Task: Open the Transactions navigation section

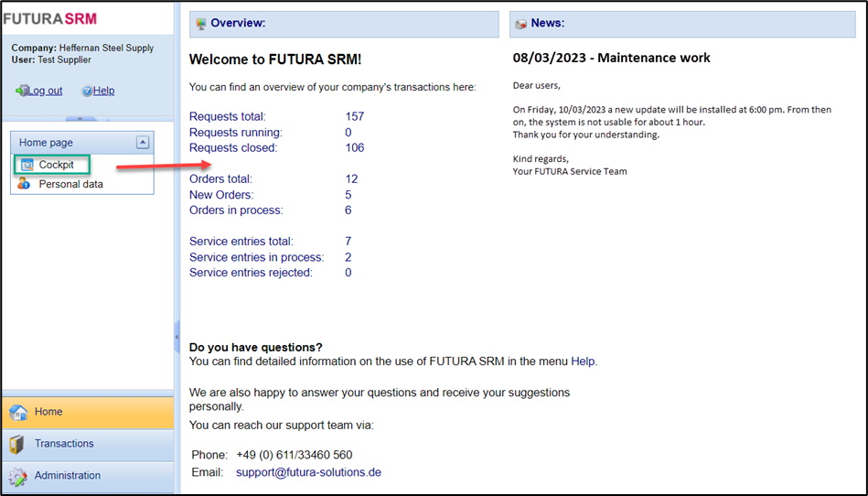Action: [x=64, y=444]
